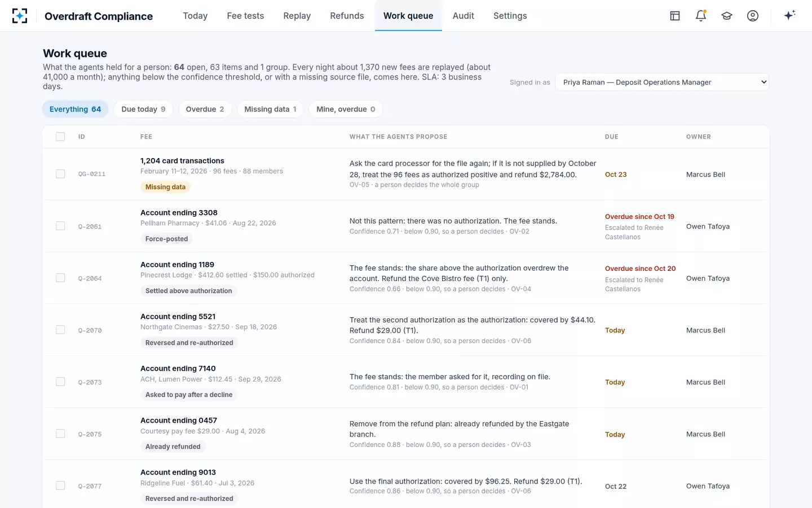Go to the Today tab

(195, 16)
